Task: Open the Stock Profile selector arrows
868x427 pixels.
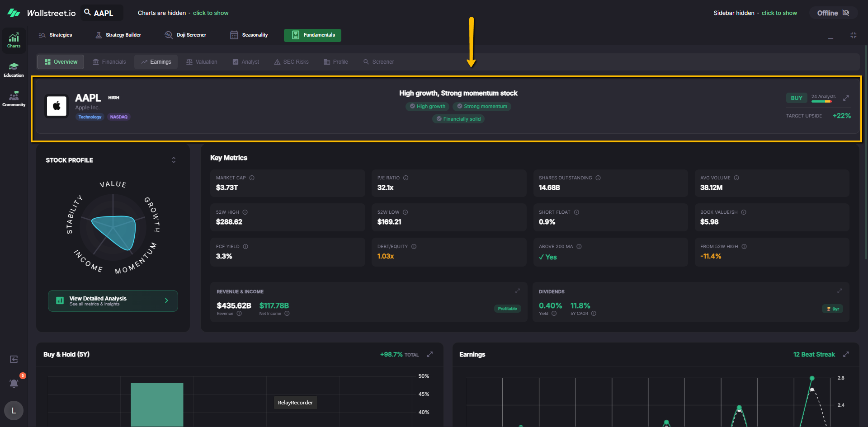Action: 174,160
